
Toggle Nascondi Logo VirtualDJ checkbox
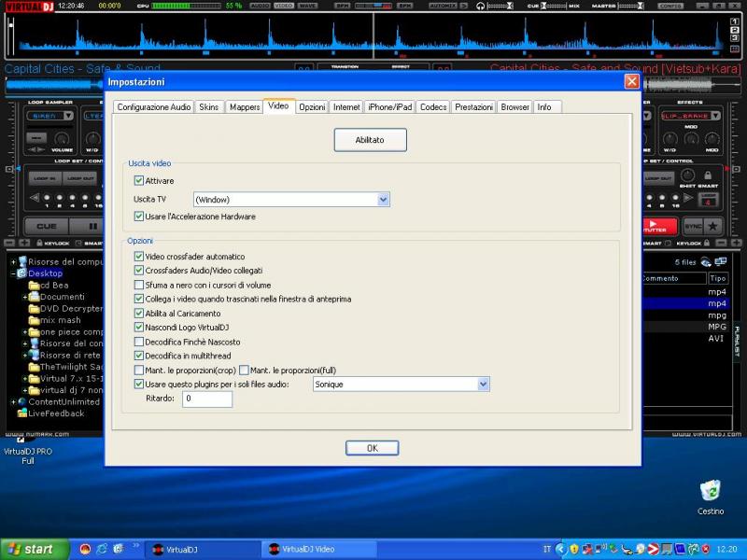139,328
